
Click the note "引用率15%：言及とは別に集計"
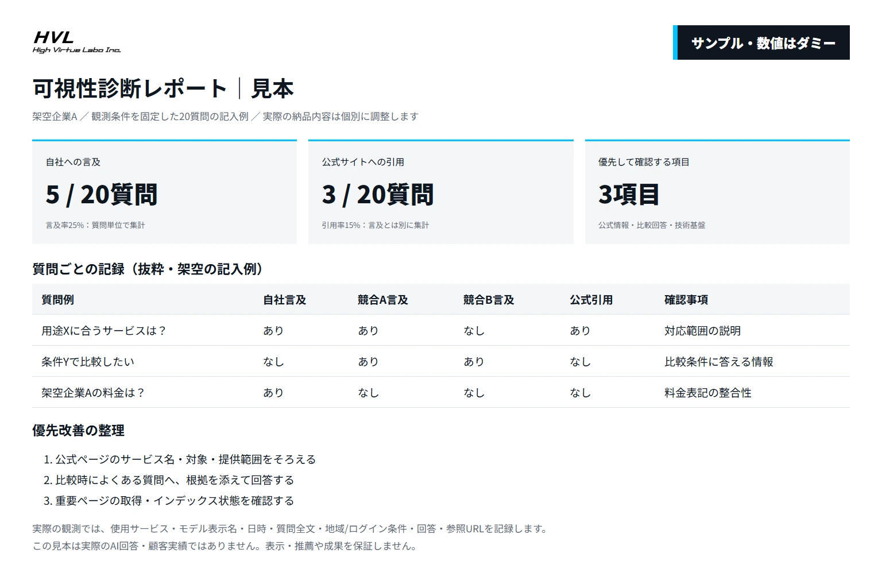[x=376, y=225]
